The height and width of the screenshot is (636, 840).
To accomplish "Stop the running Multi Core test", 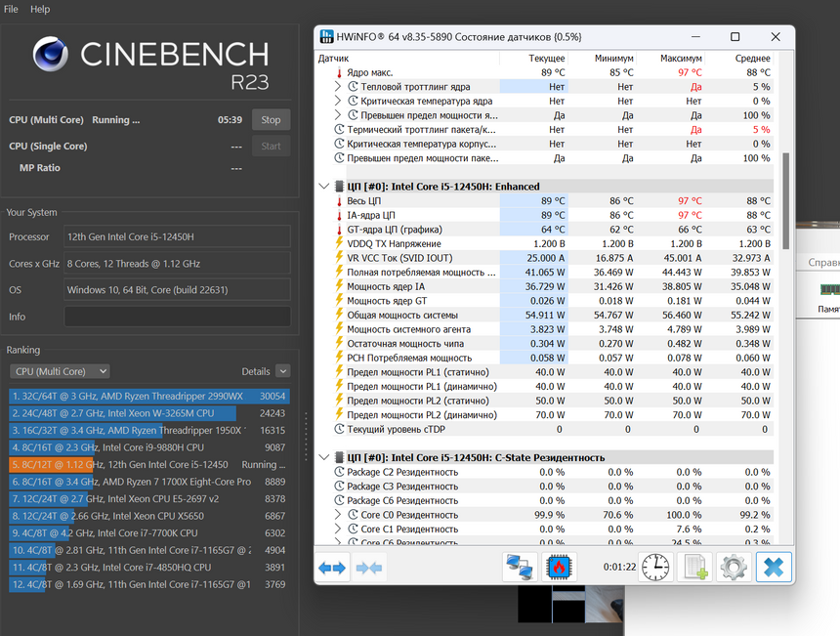I will pos(271,120).
